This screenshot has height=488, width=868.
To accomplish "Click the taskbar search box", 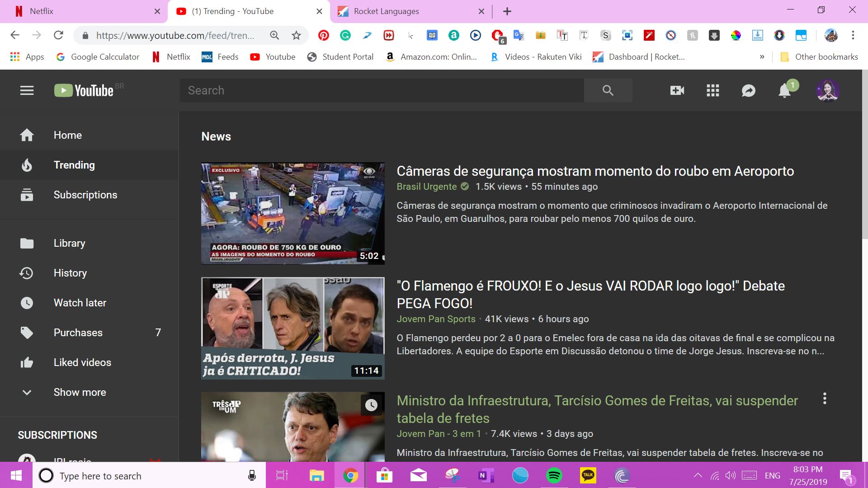I will [x=149, y=475].
